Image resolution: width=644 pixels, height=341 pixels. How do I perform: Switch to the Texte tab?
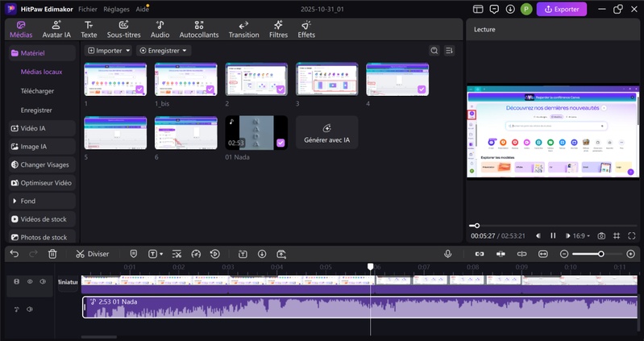89,30
